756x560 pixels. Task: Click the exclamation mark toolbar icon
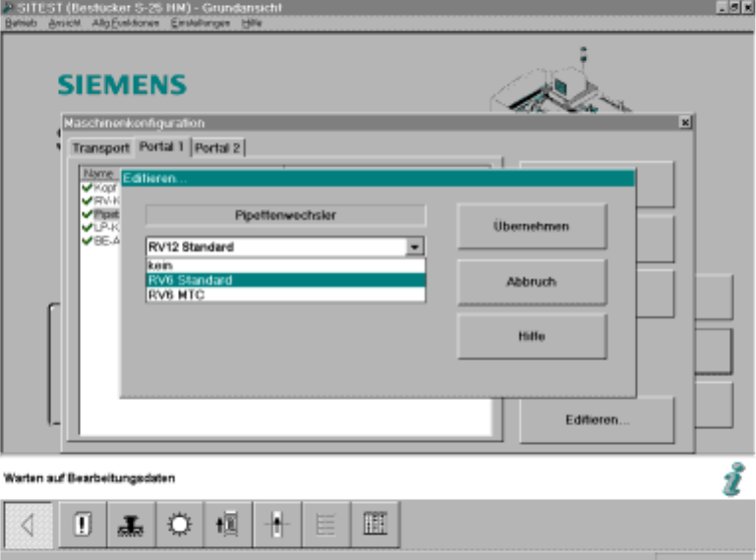point(83,525)
